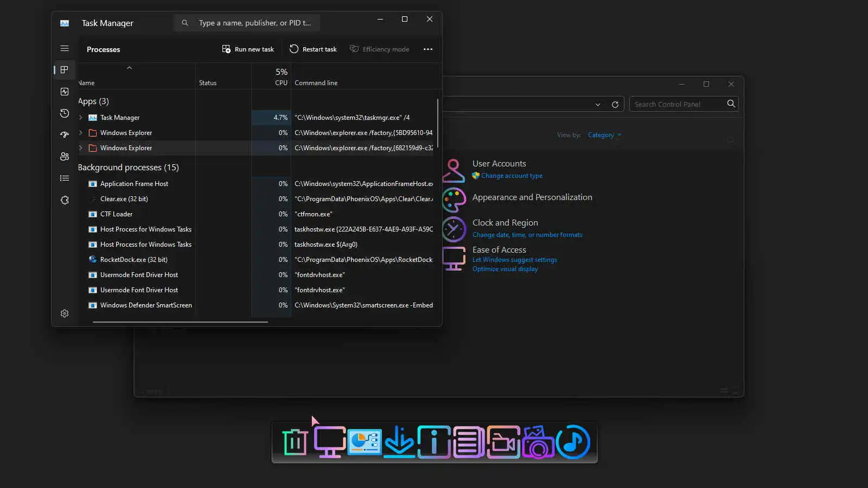Screen dimensions: 868x488
Task: Open the monitor icon in dock
Action: coord(329,442)
